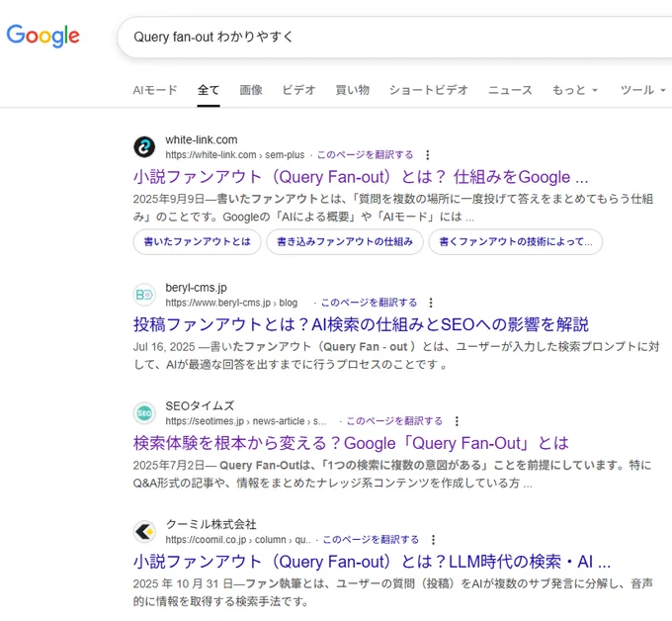Click the search box with Query fan-out text
Viewport: 672px width, 621px height.
(394, 37)
